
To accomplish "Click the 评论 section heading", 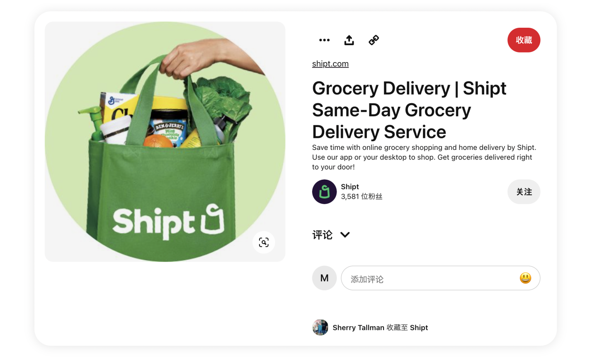I will 322,235.
